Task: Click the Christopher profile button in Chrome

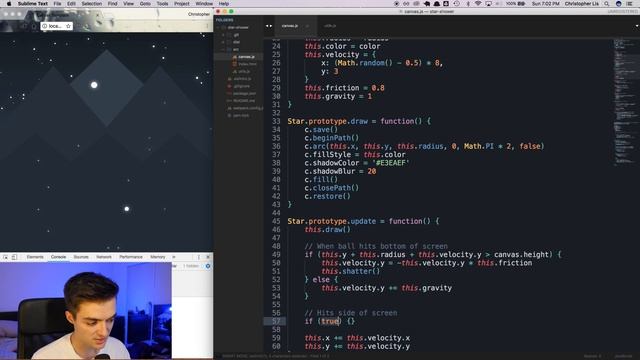Action: click(x=198, y=14)
